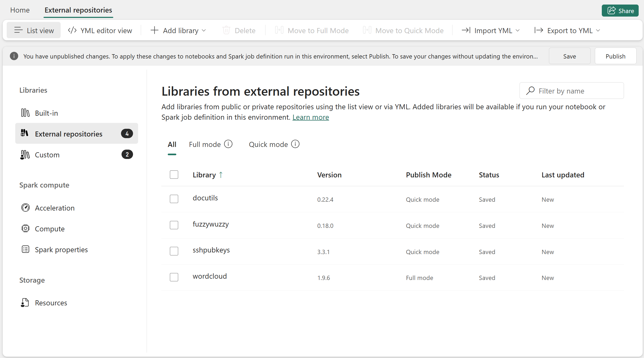Check the docutils library checkbox
The width and height of the screenshot is (644, 358).
point(174,199)
